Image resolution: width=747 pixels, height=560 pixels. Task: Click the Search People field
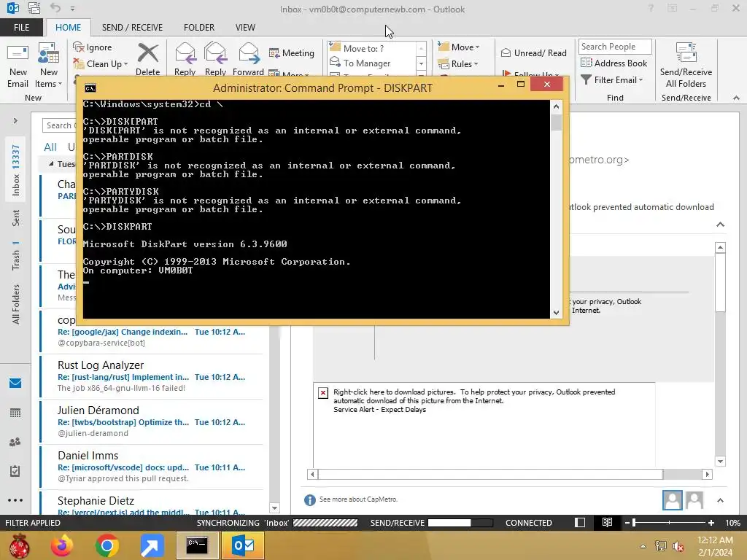coord(615,47)
